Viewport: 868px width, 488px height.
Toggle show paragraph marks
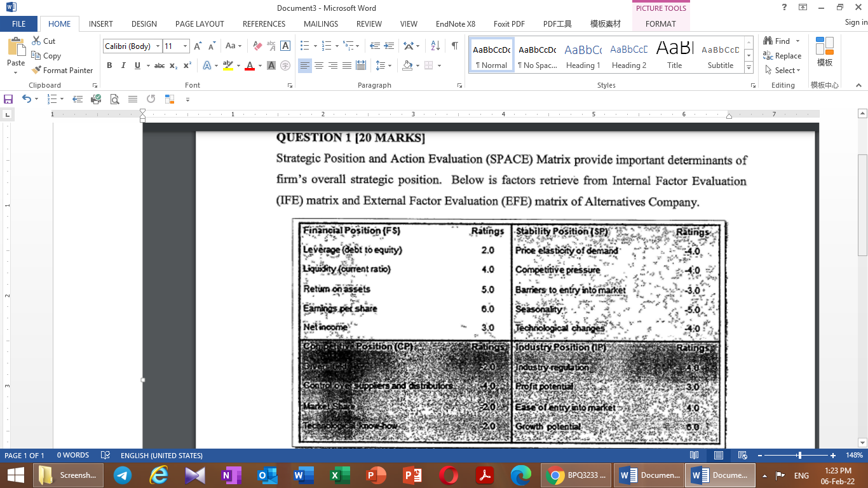pyautogui.click(x=454, y=46)
